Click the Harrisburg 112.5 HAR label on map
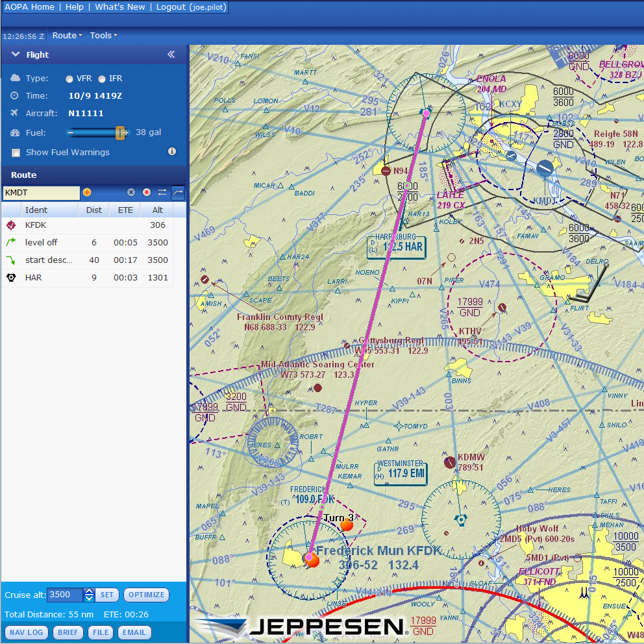This screenshot has height=644, width=644. [x=397, y=245]
